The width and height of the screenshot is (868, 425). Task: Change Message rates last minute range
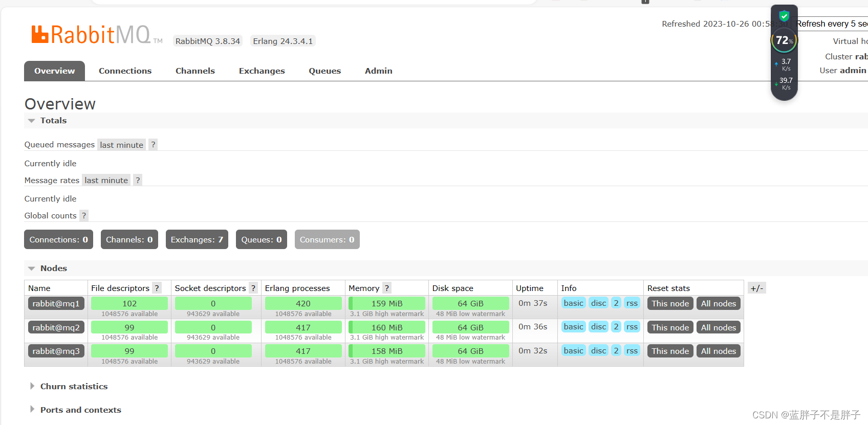pyautogui.click(x=106, y=180)
